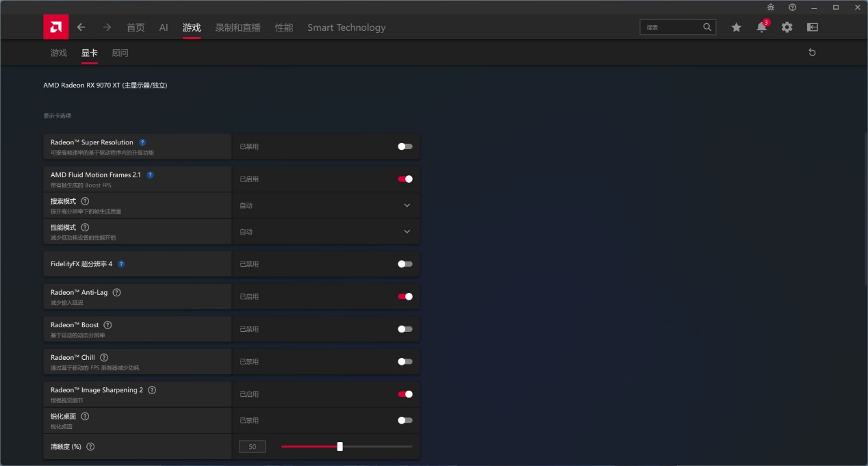Open the bug report icon
Image resolution: width=868 pixels, height=466 pixels.
[771, 7]
